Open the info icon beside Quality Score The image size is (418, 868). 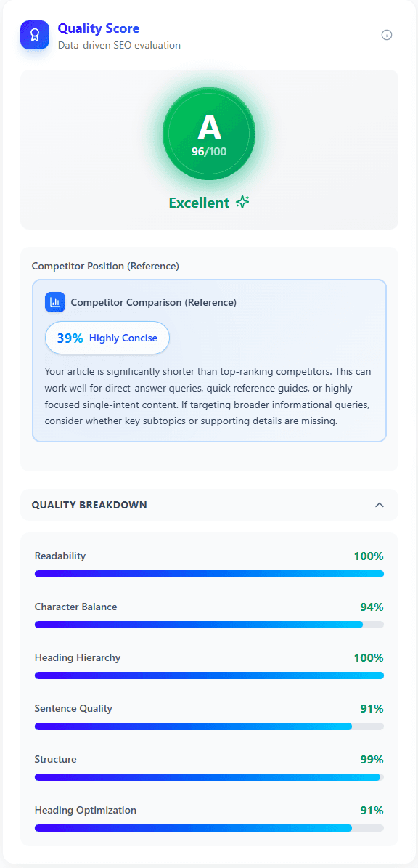(x=387, y=34)
